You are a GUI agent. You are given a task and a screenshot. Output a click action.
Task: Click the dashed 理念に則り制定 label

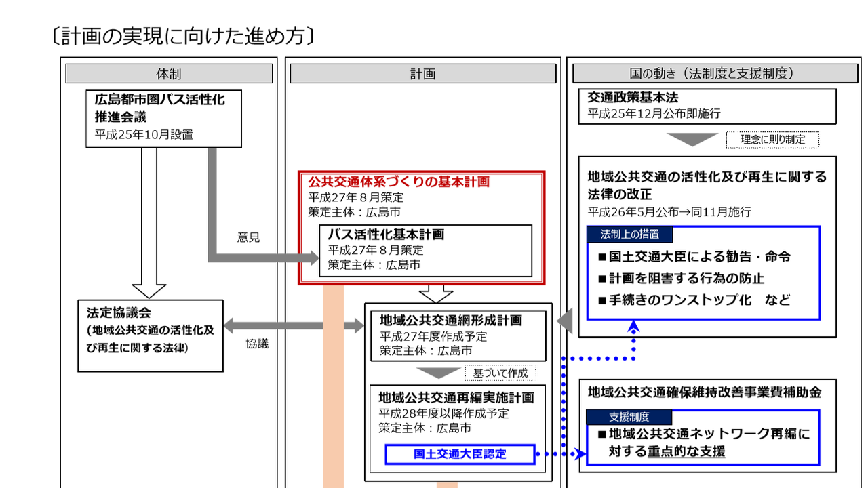pos(772,140)
